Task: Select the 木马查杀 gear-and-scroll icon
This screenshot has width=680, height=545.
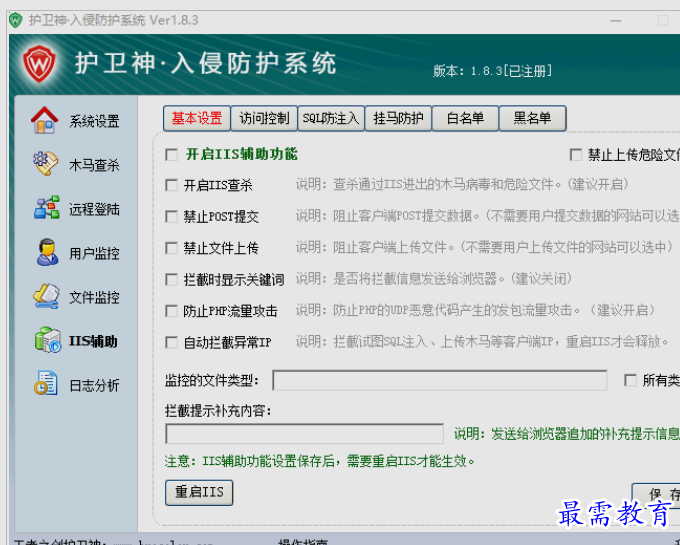Action: [x=46, y=163]
